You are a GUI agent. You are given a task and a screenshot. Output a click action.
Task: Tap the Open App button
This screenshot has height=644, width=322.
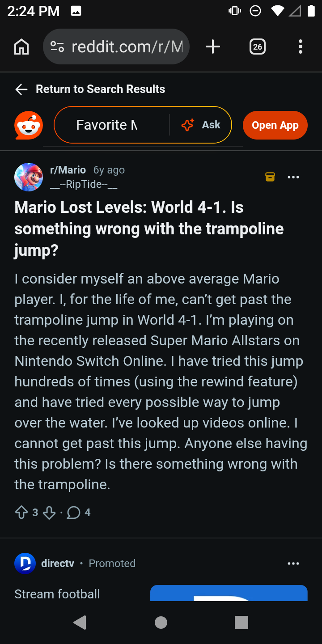point(275,125)
